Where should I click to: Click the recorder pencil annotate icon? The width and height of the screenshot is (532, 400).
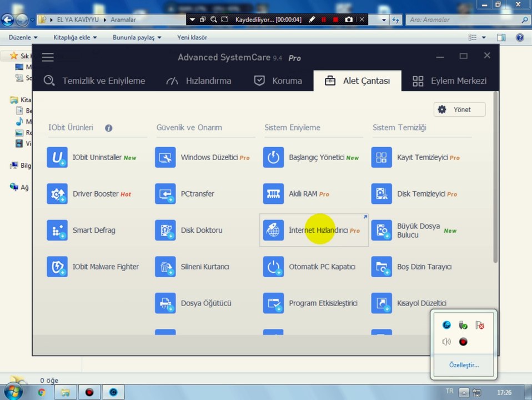(312, 19)
